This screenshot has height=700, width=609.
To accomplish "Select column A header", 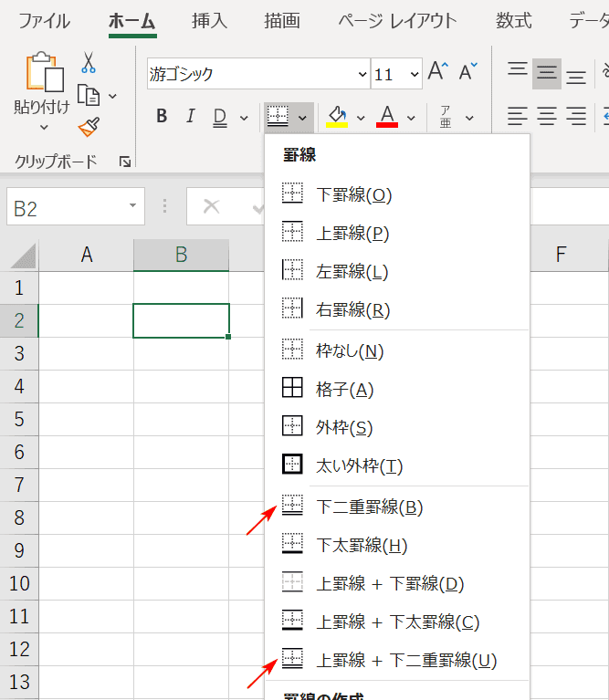I will [86, 255].
